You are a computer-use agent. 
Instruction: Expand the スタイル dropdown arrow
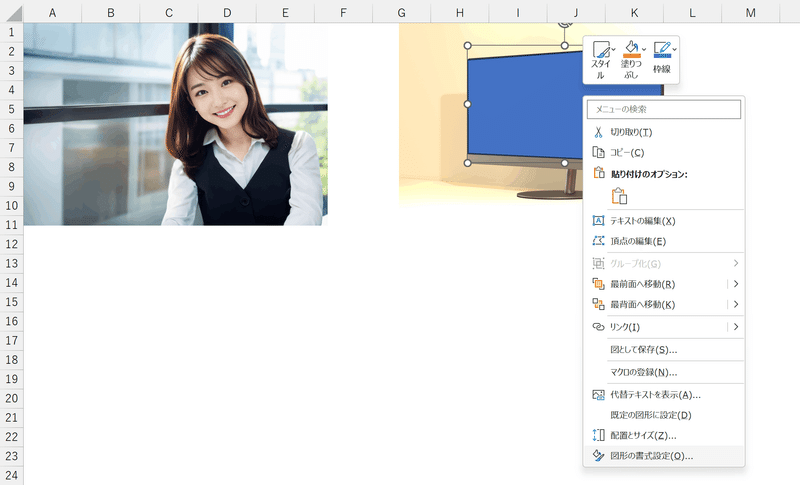613,49
